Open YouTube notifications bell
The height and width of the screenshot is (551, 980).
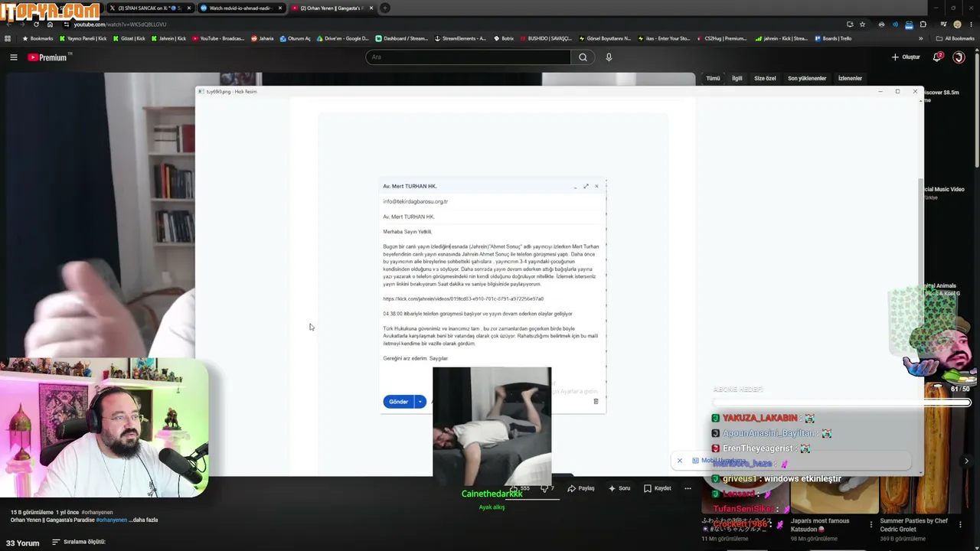pyautogui.click(x=938, y=57)
